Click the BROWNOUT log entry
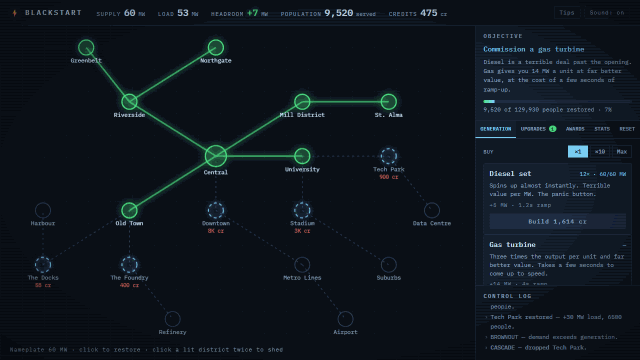This screenshot has height=360, width=640. pos(554,337)
